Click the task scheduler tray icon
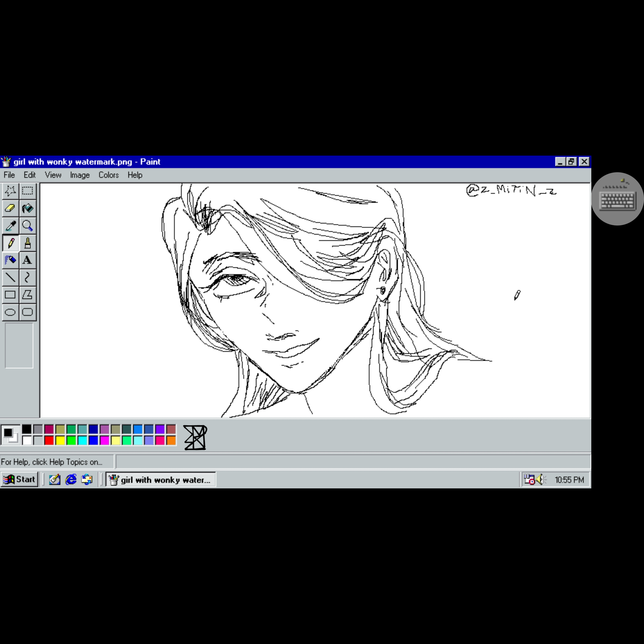The image size is (644, 644). 529,480
